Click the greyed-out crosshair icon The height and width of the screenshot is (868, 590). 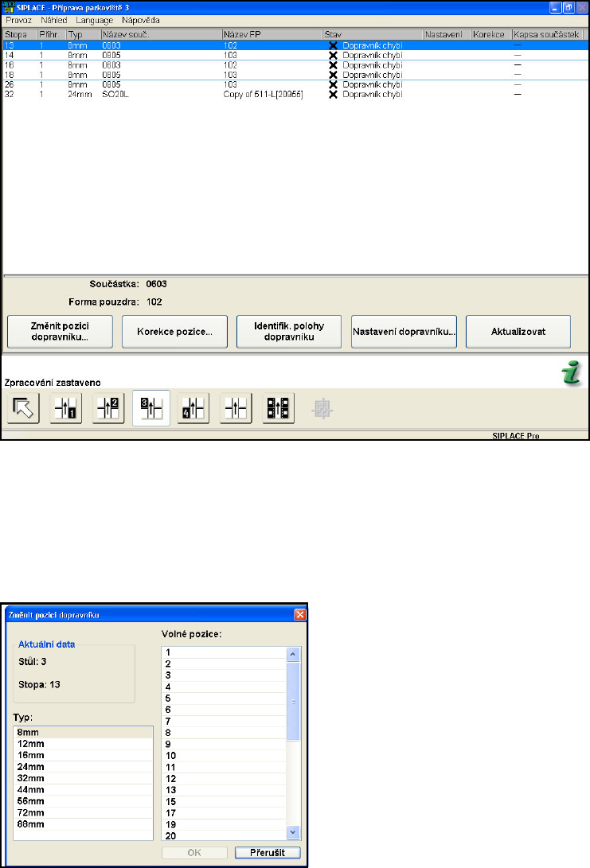pos(322,409)
